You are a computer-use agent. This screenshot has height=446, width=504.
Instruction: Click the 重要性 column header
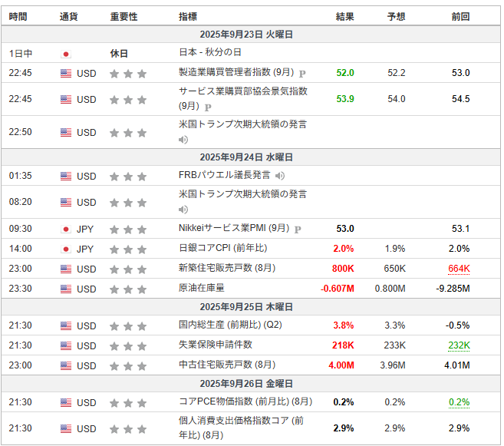click(124, 16)
